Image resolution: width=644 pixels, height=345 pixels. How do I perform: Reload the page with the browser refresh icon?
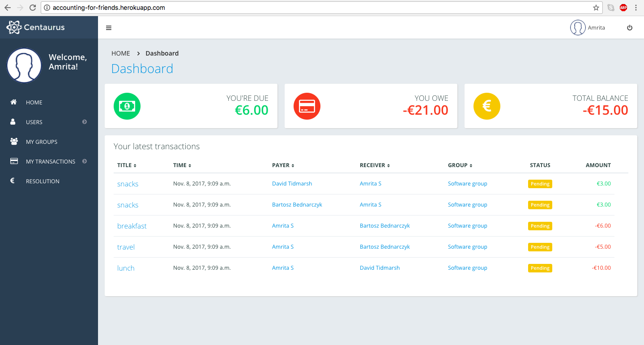coord(33,8)
